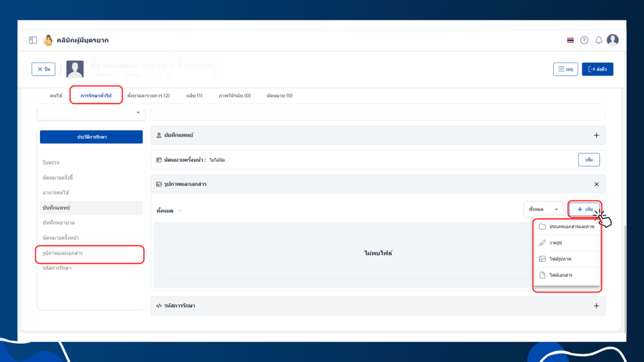Expand บันทึกแพทย์ section with plus icon
The width and height of the screenshot is (644, 362).
pos(596,135)
